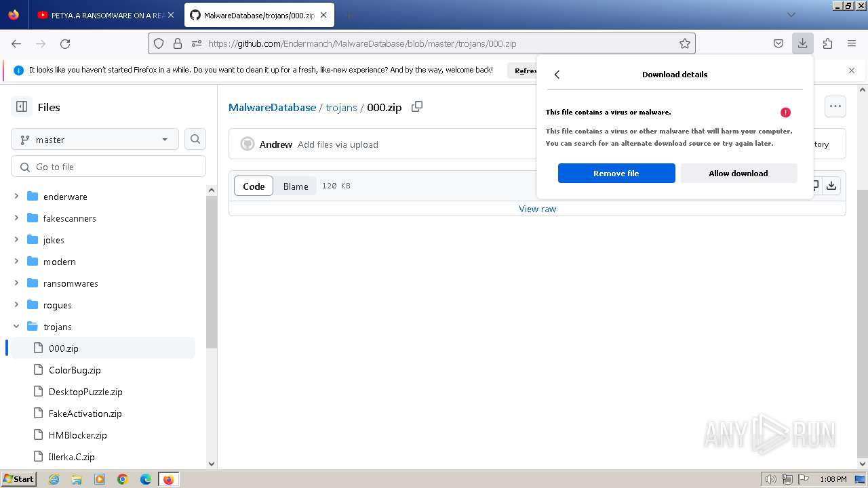Go back in Download details panel
The height and width of the screenshot is (488, 868).
[x=557, y=75]
